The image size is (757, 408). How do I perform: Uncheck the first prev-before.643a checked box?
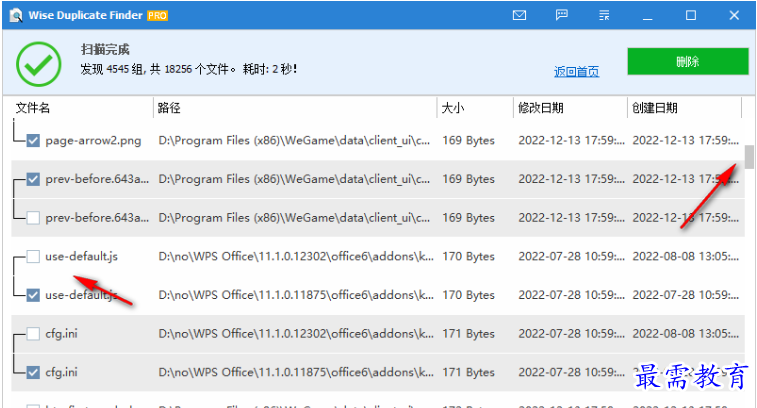pos(33,179)
